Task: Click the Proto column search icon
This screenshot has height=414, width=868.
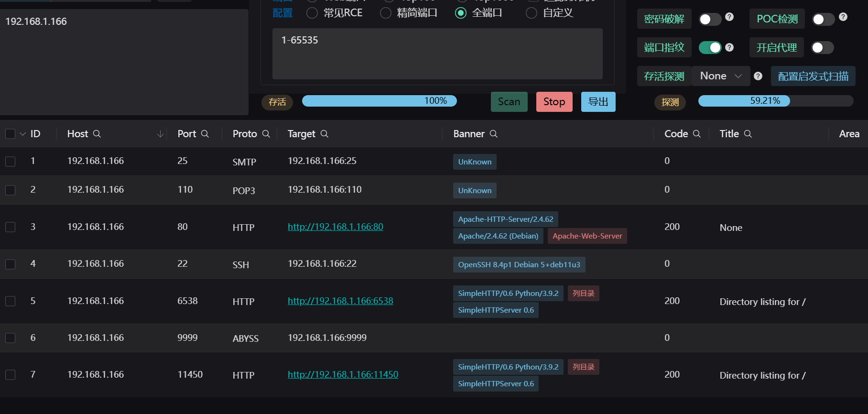Action: click(x=266, y=134)
